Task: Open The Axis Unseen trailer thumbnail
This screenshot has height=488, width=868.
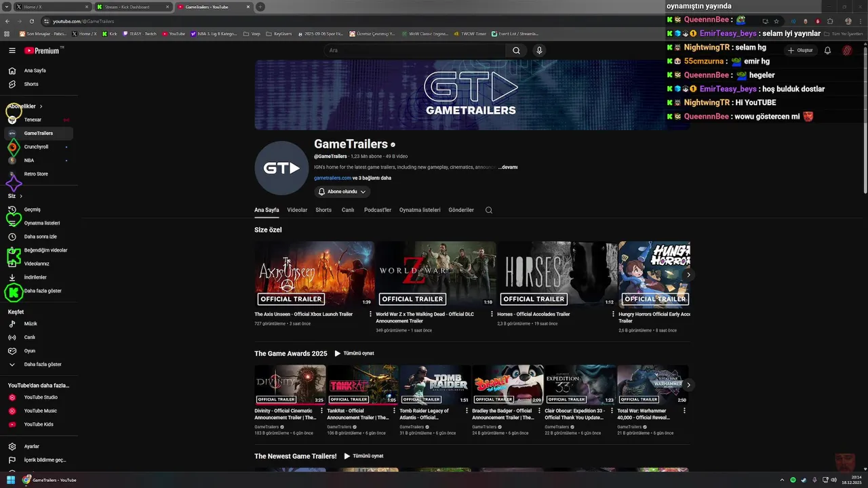Action: tap(314, 274)
